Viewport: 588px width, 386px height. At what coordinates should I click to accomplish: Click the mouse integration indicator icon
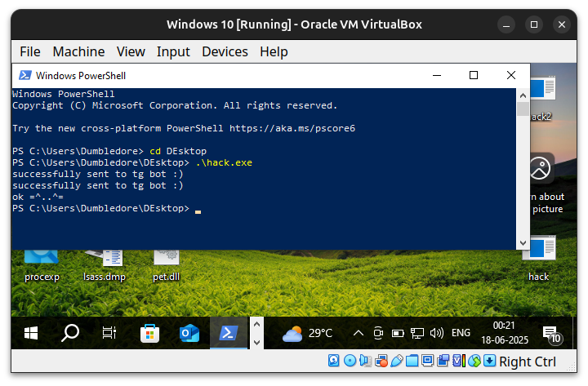[x=474, y=361]
